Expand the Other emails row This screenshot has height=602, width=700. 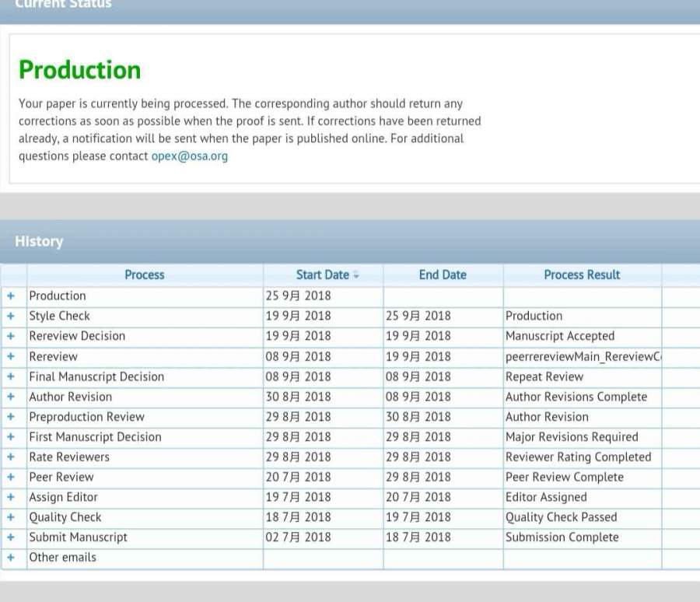pyautogui.click(x=11, y=558)
